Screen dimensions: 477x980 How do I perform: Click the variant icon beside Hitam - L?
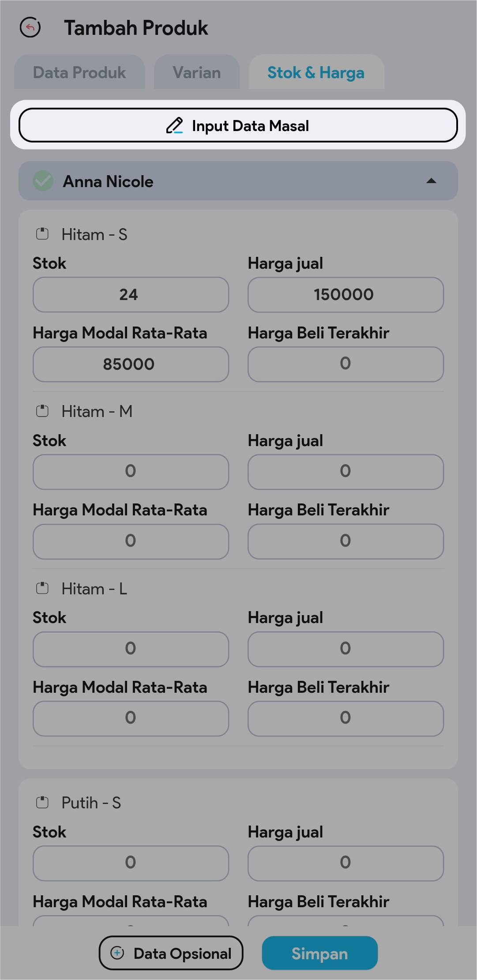click(x=42, y=588)
